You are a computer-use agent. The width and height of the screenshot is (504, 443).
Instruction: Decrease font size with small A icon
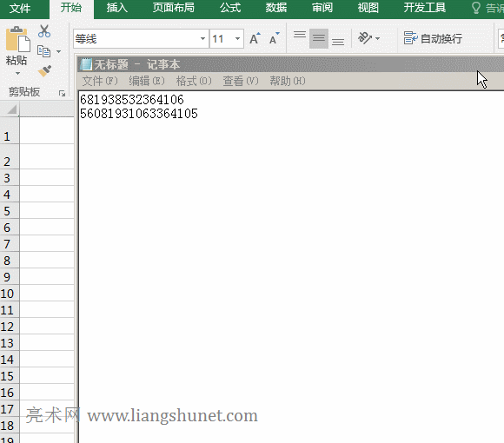click(x=275, y=38)
